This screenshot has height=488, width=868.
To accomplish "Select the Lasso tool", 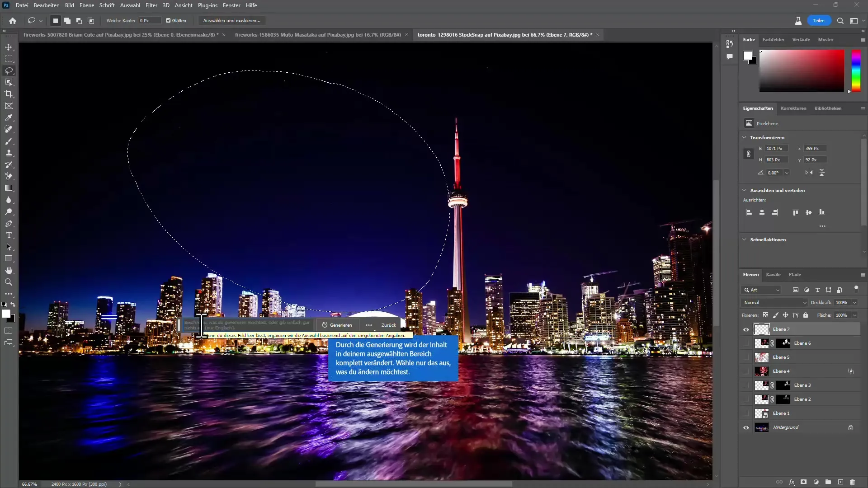I will (9, 70).
